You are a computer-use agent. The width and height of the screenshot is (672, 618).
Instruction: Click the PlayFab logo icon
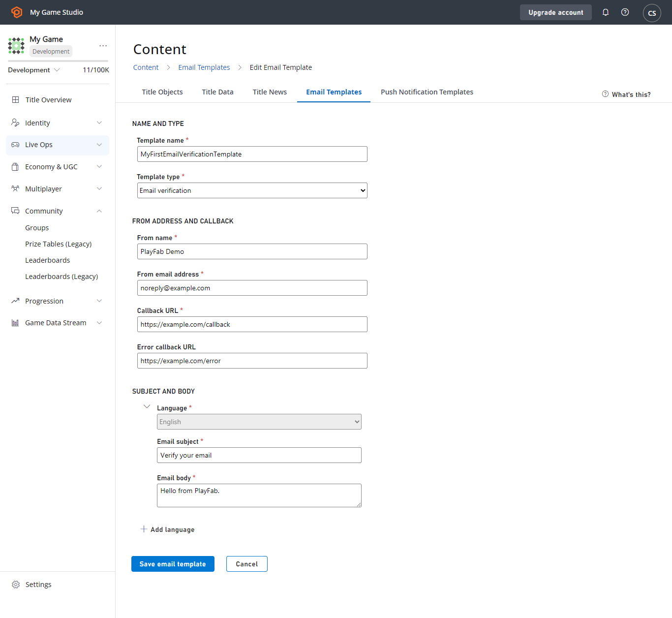click(17, 12)
